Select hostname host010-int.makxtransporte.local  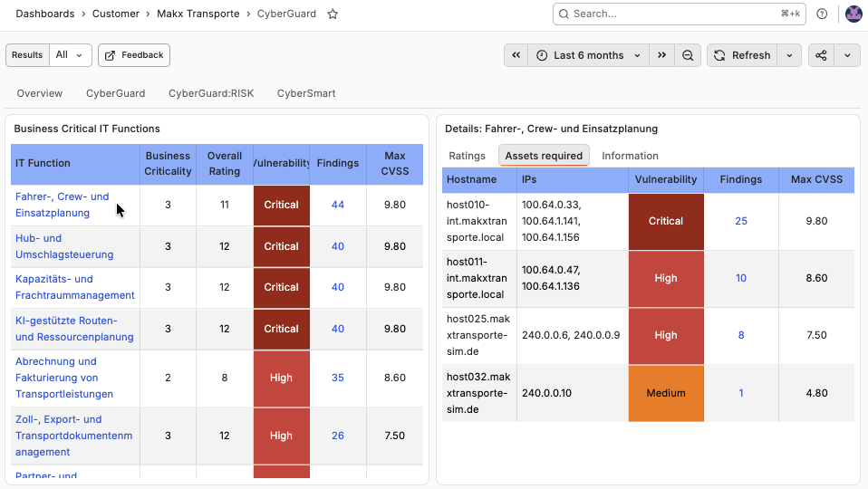tap(477, 221)
